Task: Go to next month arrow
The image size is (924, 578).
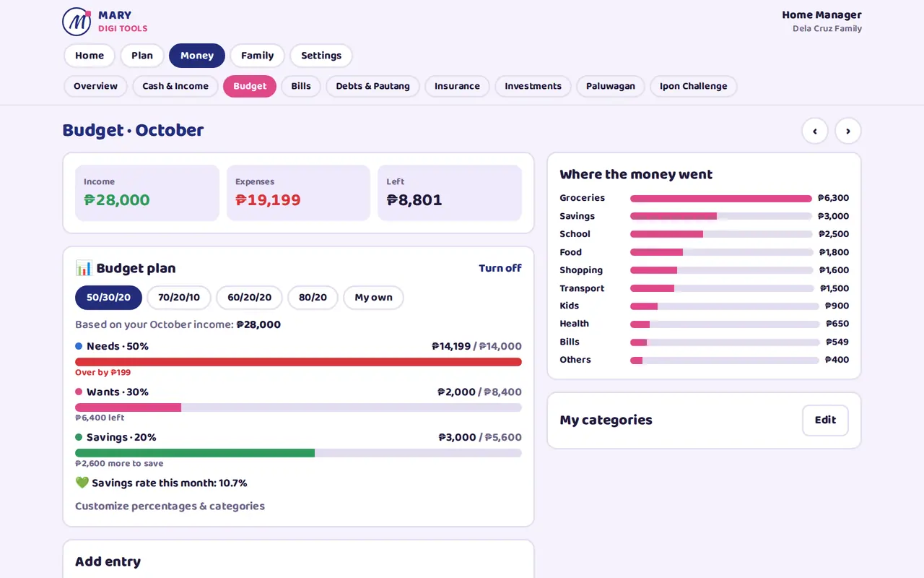Action: (848, 131)
